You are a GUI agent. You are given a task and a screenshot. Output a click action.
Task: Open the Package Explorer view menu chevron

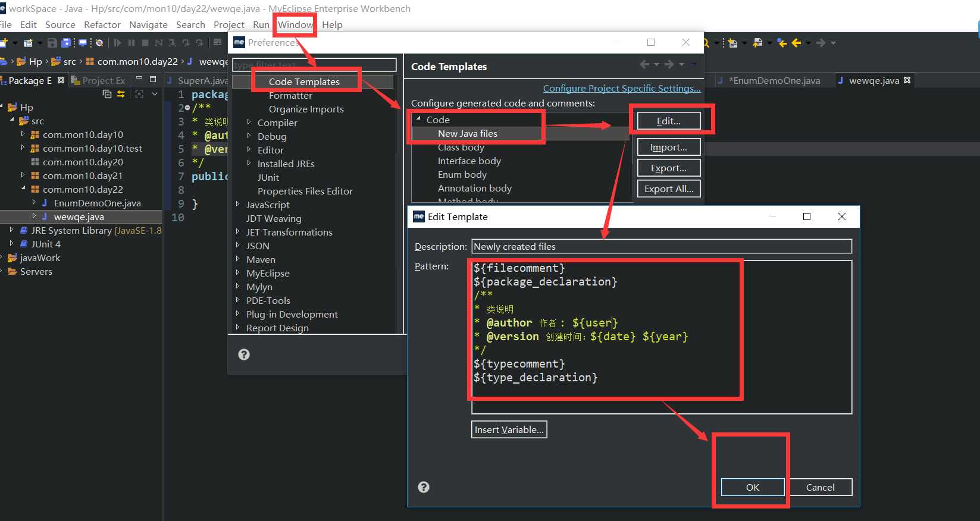[155, 94]
